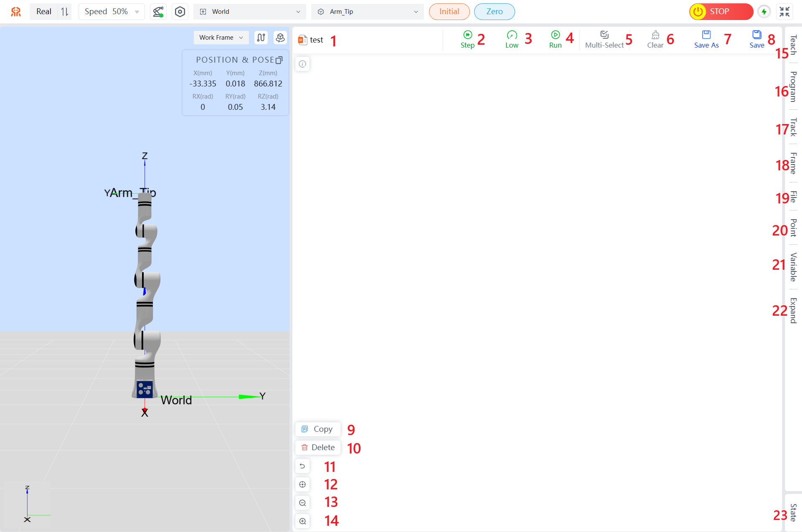The height and width of the screenshot is (532, 802).
Task: Toggle Multi-Select mode
Action: click(604, 39)
